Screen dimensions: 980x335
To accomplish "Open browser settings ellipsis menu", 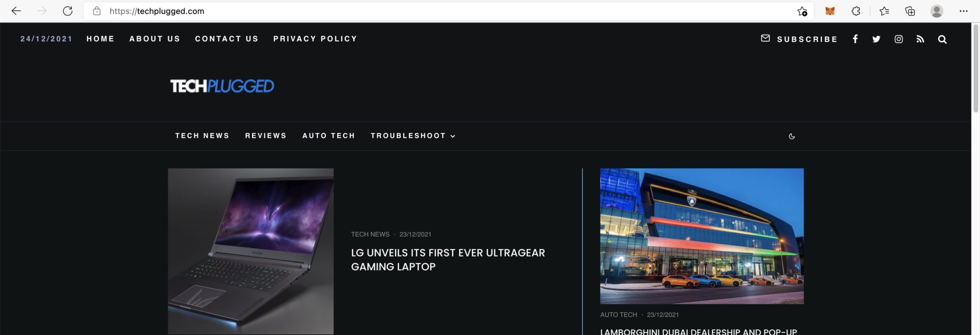I will (x=963, y=11).
